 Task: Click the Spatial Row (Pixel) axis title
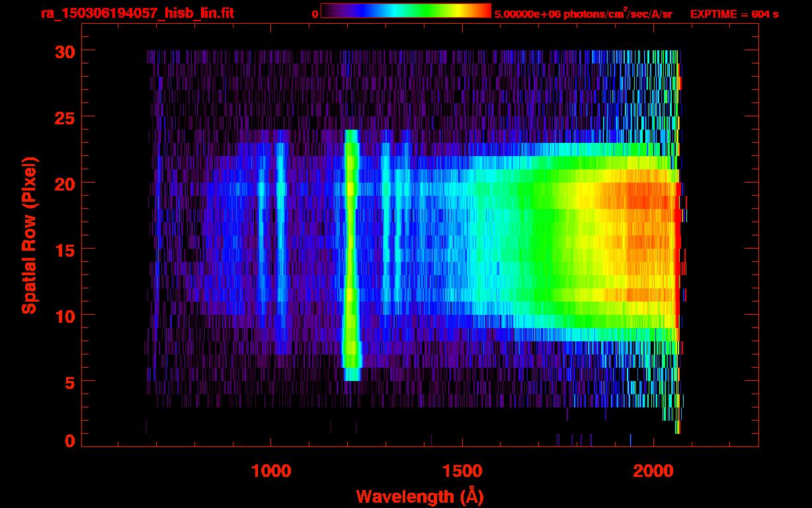[x=30, y=235]
